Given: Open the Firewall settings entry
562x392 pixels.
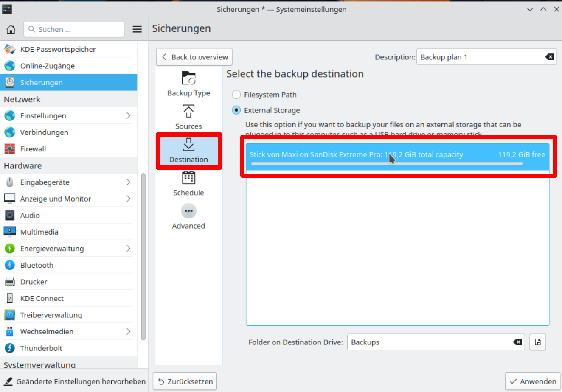Looking at the screenshot, I should click(x=33, y=149).
